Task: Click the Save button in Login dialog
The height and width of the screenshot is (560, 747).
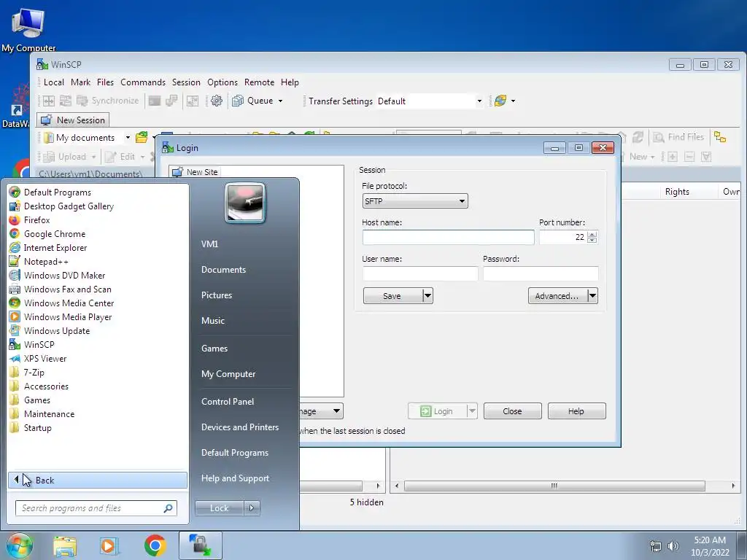Action: (x=392, y=296)
